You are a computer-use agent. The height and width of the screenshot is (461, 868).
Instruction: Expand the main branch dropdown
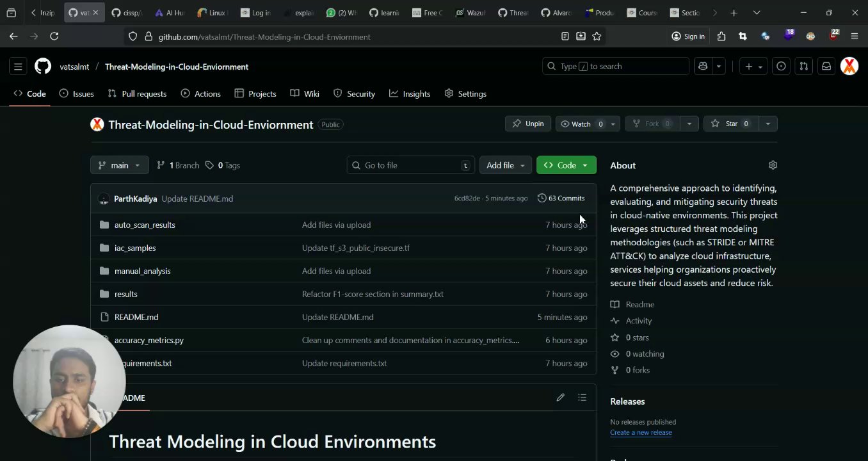(120, 165)
